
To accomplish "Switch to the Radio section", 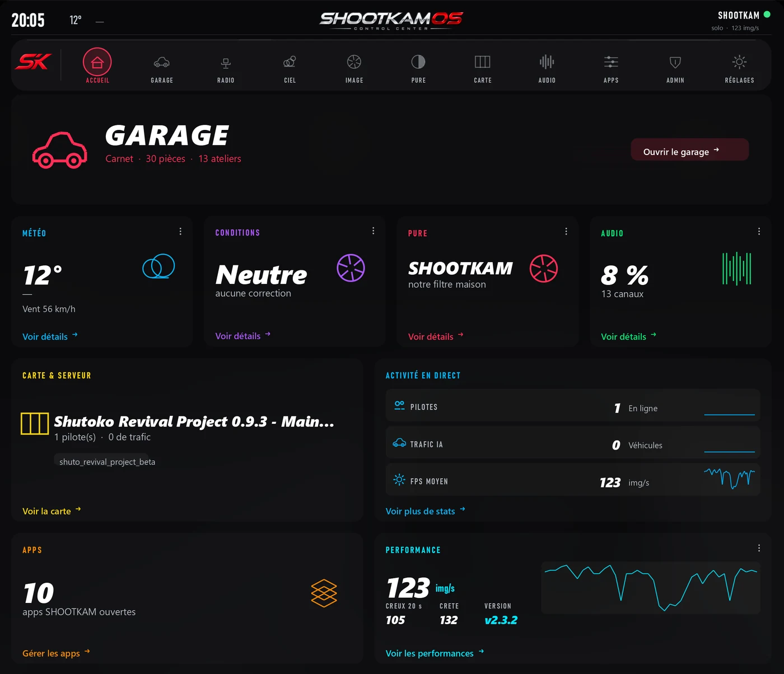I will 226,66.
